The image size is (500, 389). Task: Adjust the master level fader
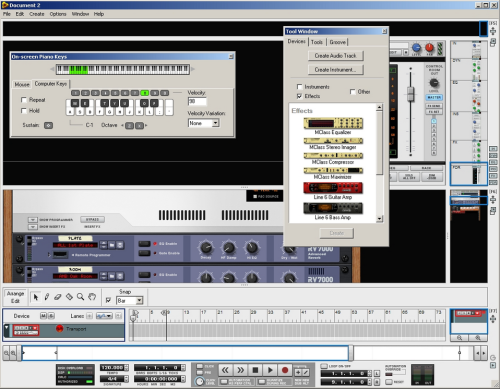(x=411, y=94)
